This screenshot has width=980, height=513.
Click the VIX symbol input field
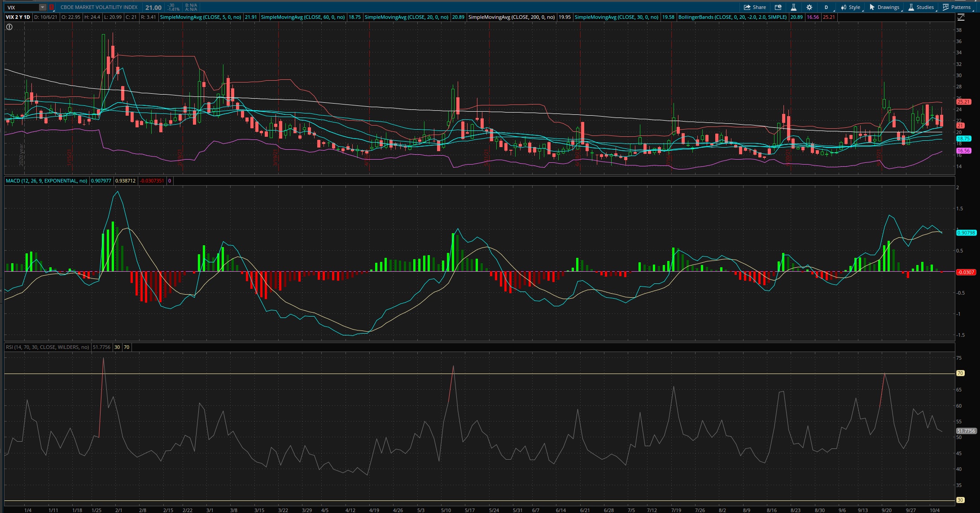point(22,7)
